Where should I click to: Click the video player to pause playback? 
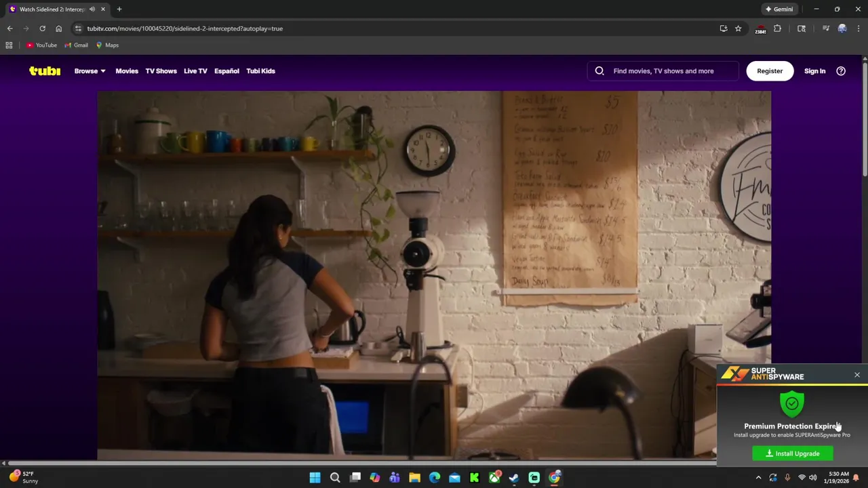[434, 274]
